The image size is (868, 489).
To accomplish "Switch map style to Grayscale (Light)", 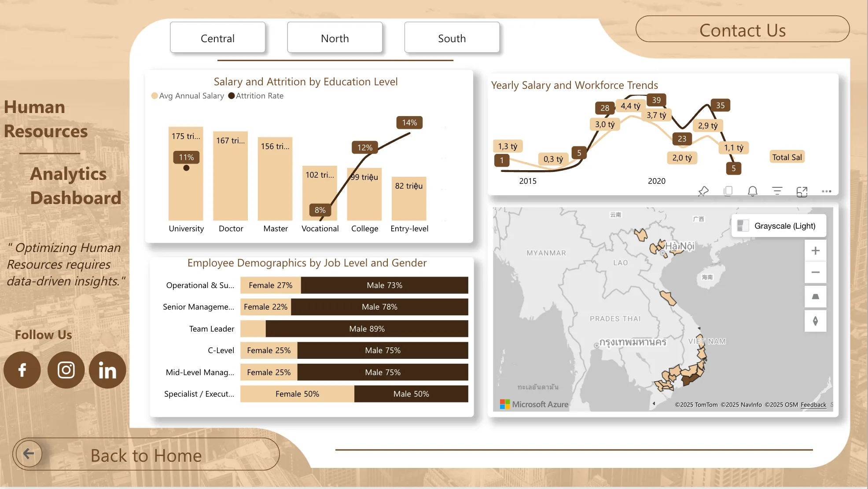I will pos(778,226).
